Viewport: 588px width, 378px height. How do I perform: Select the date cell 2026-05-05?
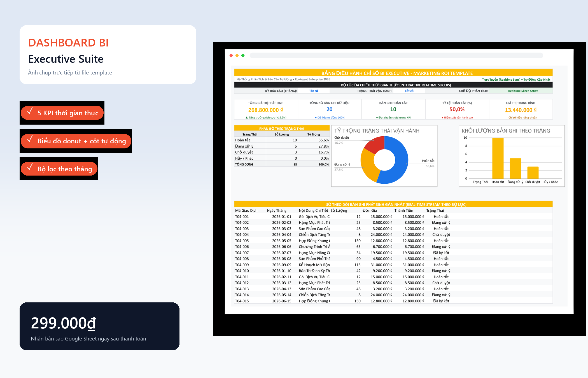pos(281,241)
